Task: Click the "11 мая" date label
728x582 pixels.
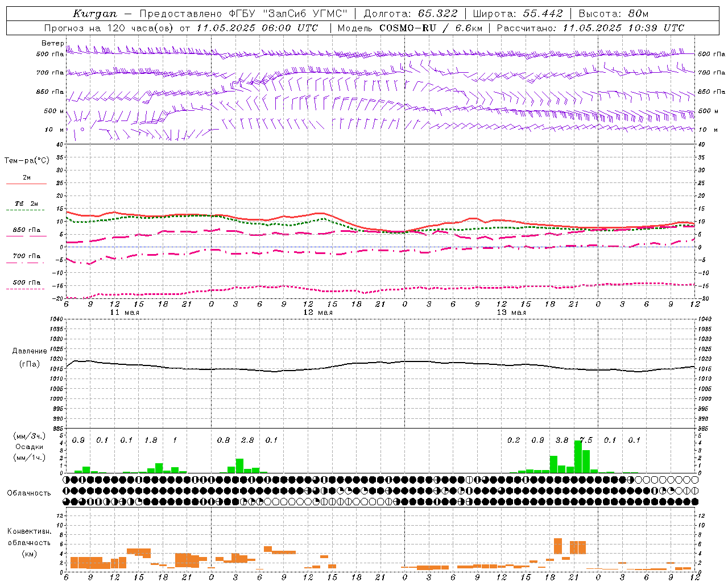Action: point(124,313)
